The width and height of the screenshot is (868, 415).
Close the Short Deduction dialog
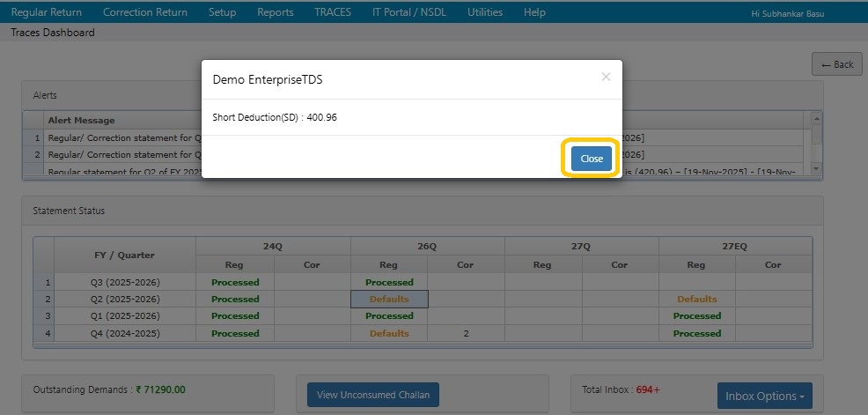(591, 159)
